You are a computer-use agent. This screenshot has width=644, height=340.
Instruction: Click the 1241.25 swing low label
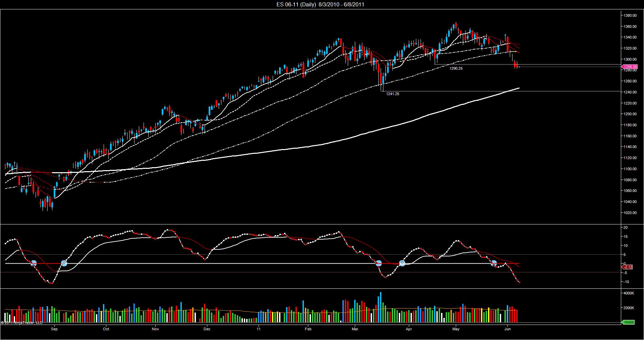click(x=393, y=94)
